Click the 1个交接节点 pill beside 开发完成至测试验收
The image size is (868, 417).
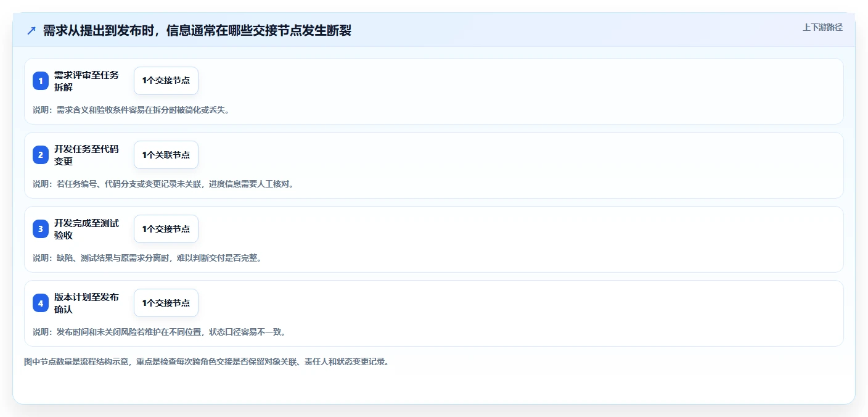point(166,229)
